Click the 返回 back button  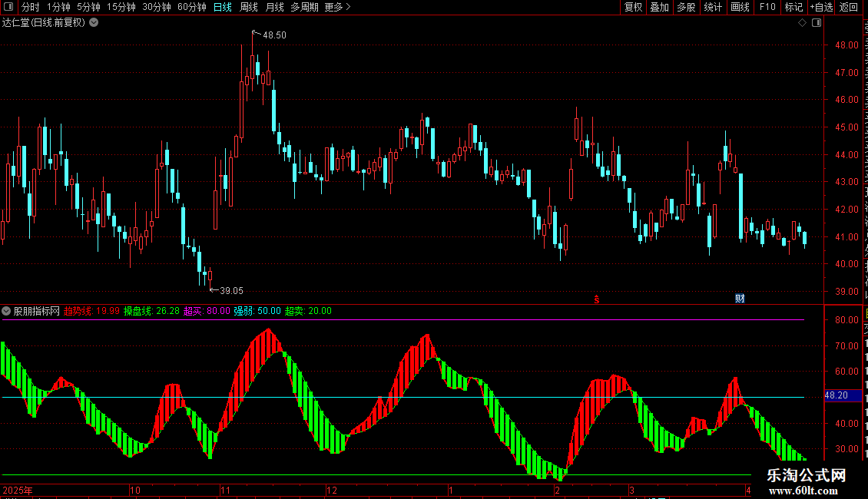click(848, 7)
